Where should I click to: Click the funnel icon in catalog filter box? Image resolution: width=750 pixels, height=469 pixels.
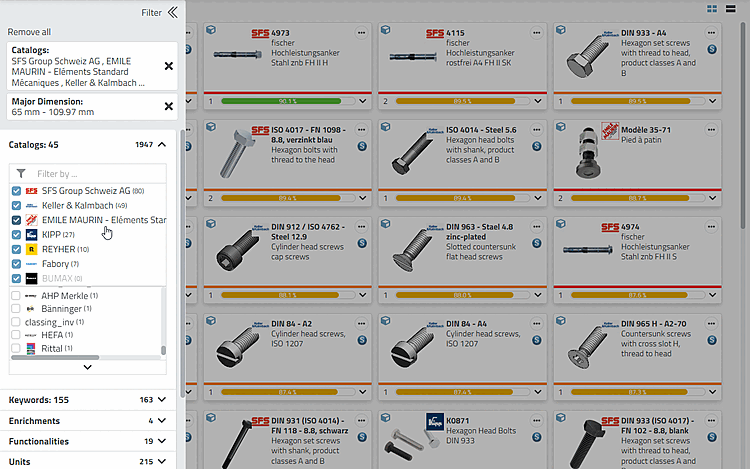click(x=21, y=174)
